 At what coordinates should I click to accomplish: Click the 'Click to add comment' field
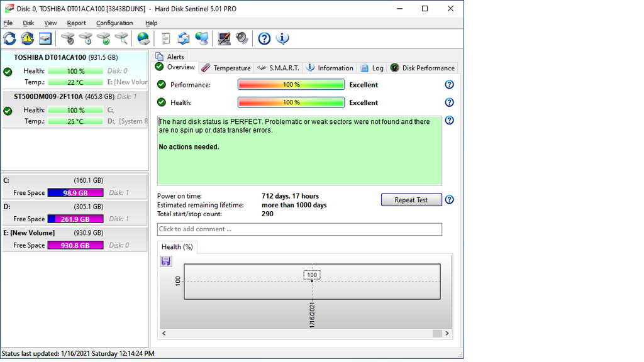pyautogui.click(x=299, y=229)
